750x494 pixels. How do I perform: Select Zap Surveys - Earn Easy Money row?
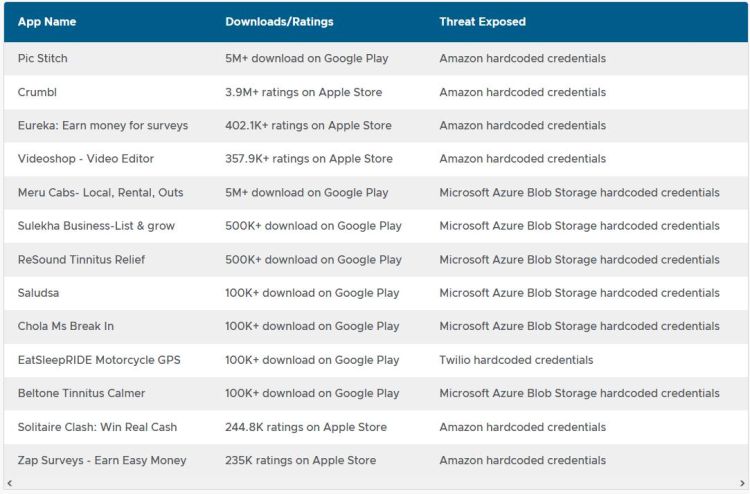coord(375,460)
